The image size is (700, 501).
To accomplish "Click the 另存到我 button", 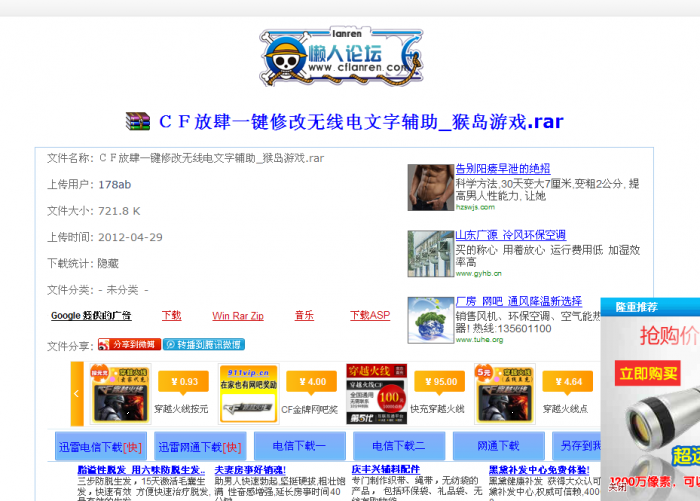I will [x=577, y=446].
